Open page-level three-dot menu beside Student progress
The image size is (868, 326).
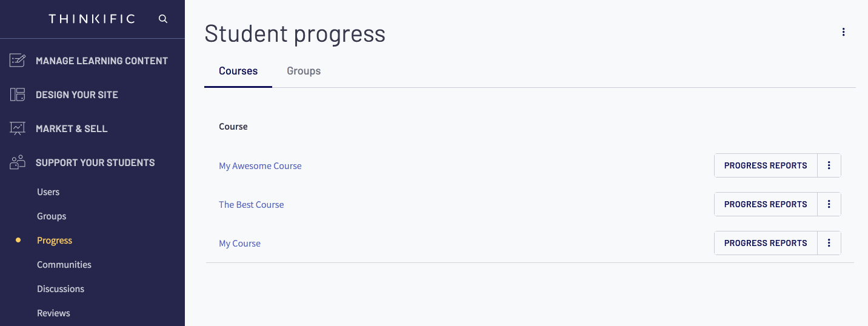(843, 32)
